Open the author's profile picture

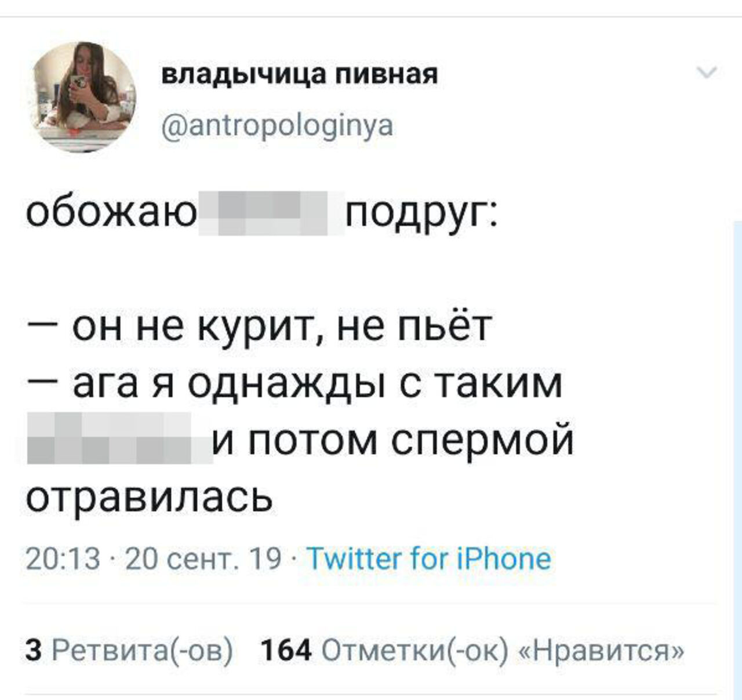pyautogui.click(x=85, y=97)
